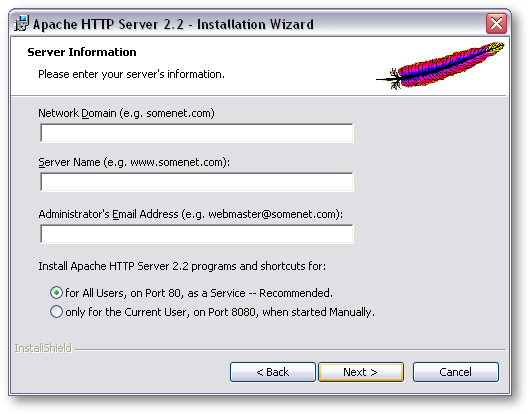The width and height of the screenshot is (530, 414).
Task: Click the Server Name (e.g. www.somenet.com) label
Action: tap(134, 162)
